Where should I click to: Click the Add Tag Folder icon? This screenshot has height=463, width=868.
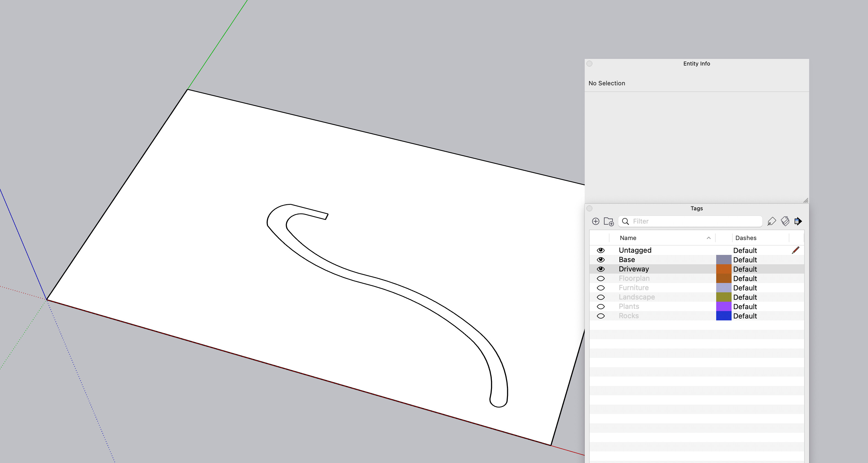(x=609, y=221)
